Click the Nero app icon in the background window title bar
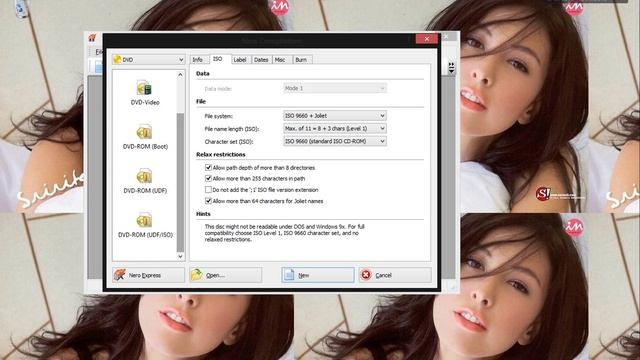The height and width of the screenshot is (360, 640). pyautogui.click(x=93, y=38)
